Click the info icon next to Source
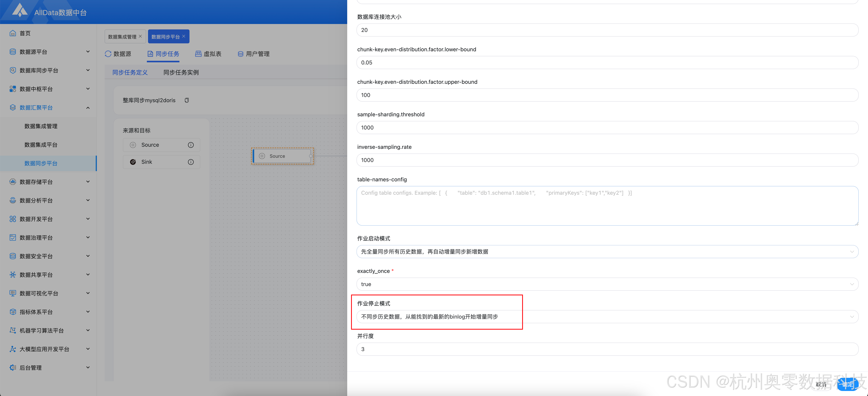 191,145
